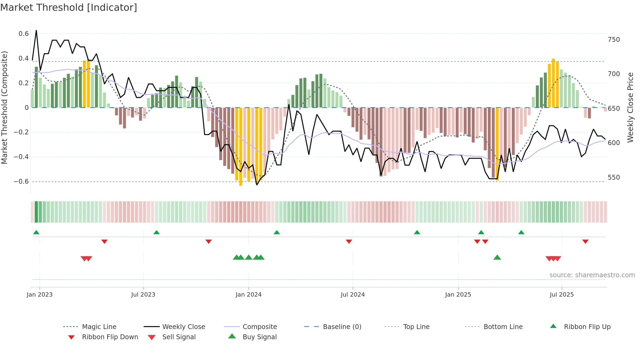Click the 650 price axis label
The height and width of the screenshot is (362, 644).
point(614,109)
